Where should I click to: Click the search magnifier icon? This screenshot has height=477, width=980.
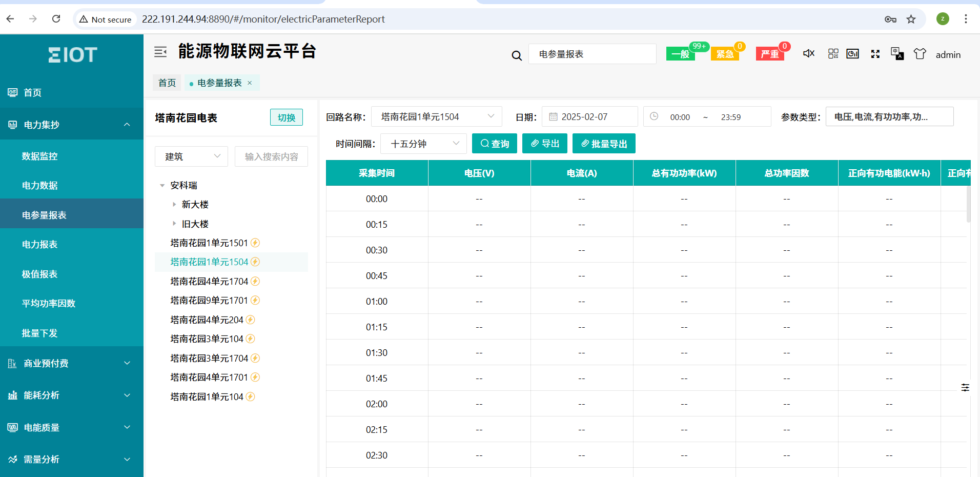517,55
